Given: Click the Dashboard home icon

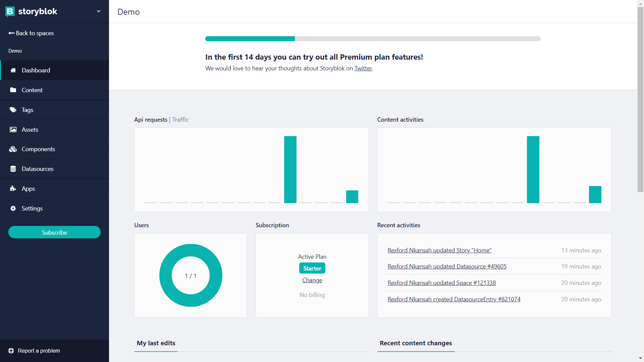Looking at the screenshot, I should (x=13, y=70).
